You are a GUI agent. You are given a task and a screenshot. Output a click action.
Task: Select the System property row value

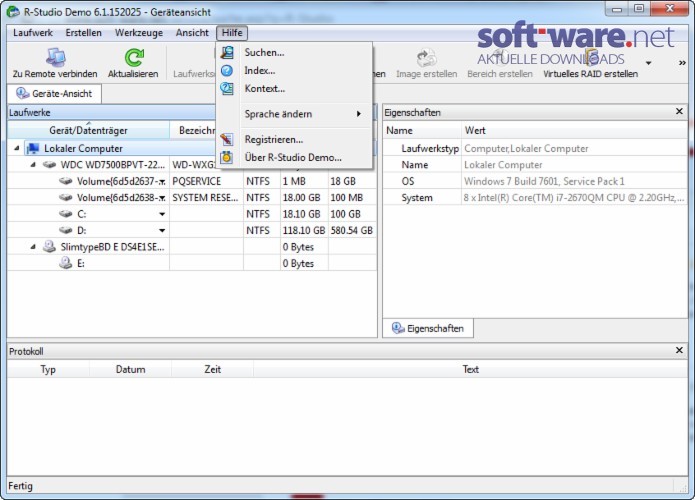(574, 198)
